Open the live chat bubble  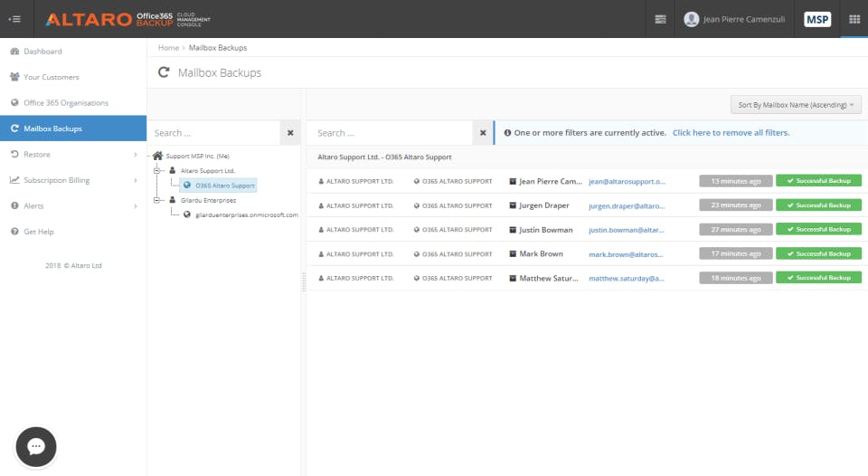click(36, 447)
